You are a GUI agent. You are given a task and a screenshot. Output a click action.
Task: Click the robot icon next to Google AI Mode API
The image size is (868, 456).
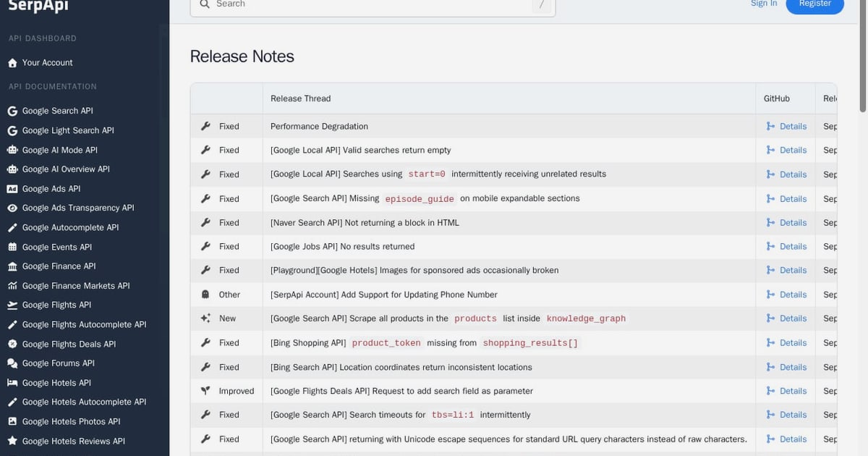point(12,150)
